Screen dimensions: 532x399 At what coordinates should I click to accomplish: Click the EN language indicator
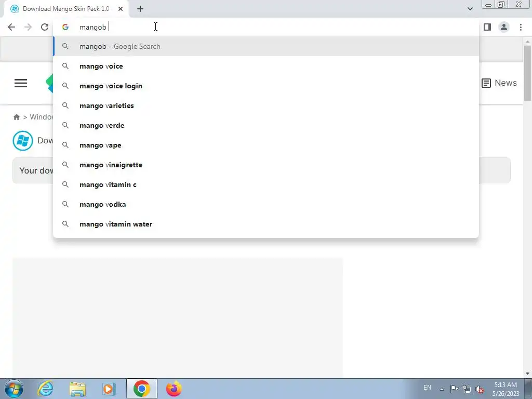click(427, 387)
